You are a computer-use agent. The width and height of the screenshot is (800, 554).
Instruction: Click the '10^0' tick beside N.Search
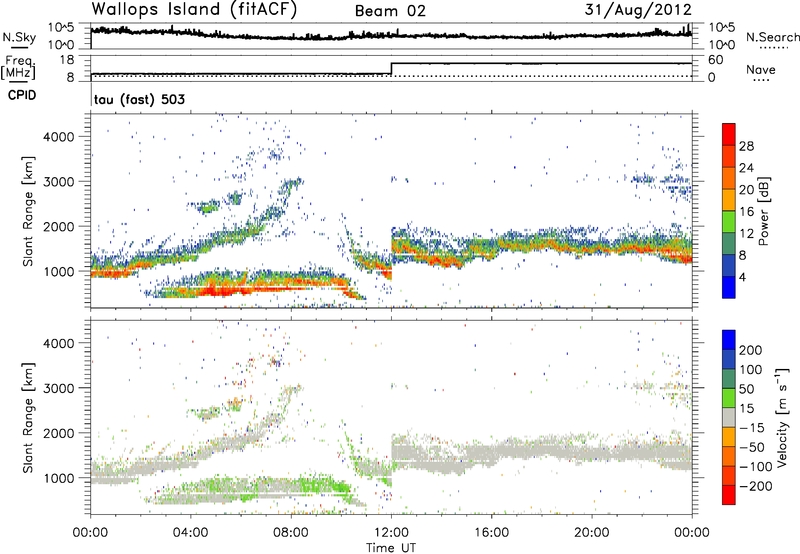[722, 45]
